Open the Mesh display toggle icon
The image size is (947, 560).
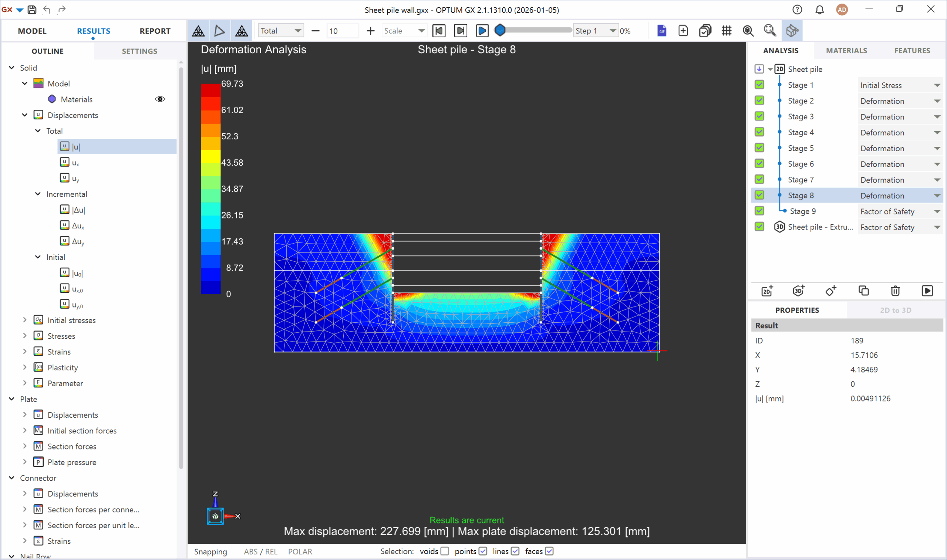[727, 31]
